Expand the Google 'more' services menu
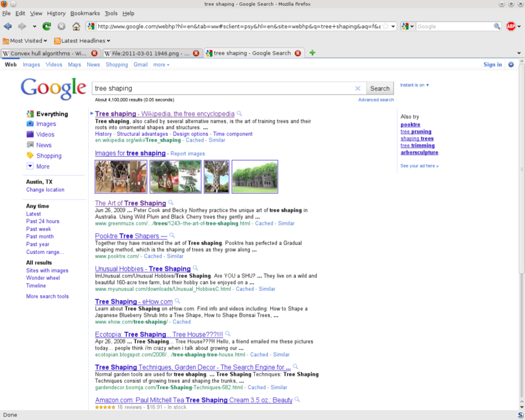 pos(161,65)
